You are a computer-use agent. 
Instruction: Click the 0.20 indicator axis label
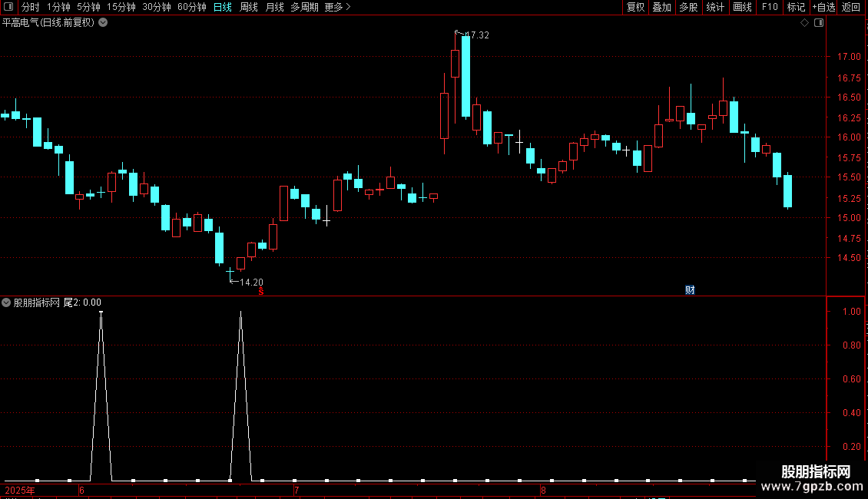pos(851,447)
